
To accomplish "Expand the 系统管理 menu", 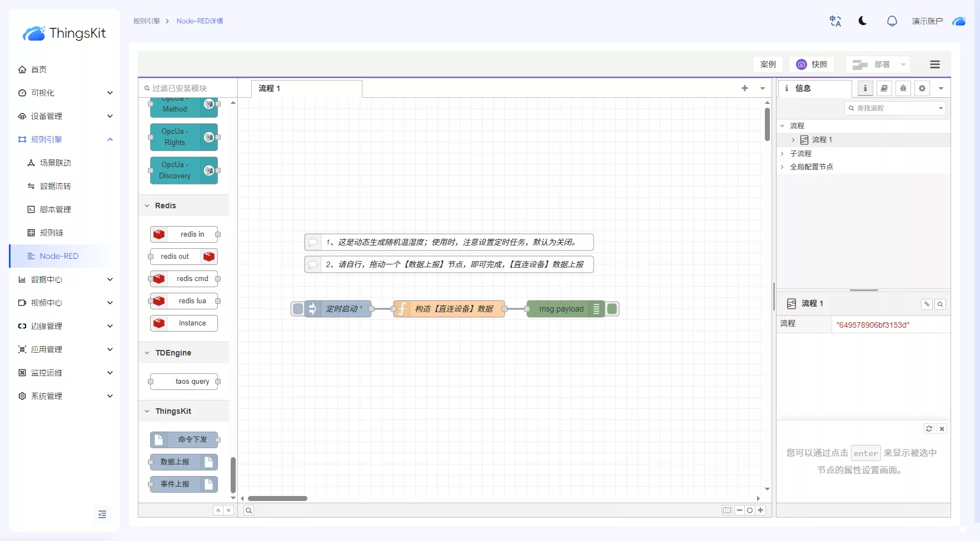I will 64,396.
